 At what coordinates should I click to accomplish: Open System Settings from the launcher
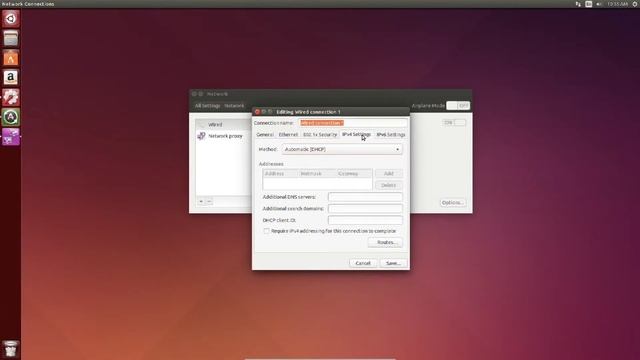[x=11, y=97]
